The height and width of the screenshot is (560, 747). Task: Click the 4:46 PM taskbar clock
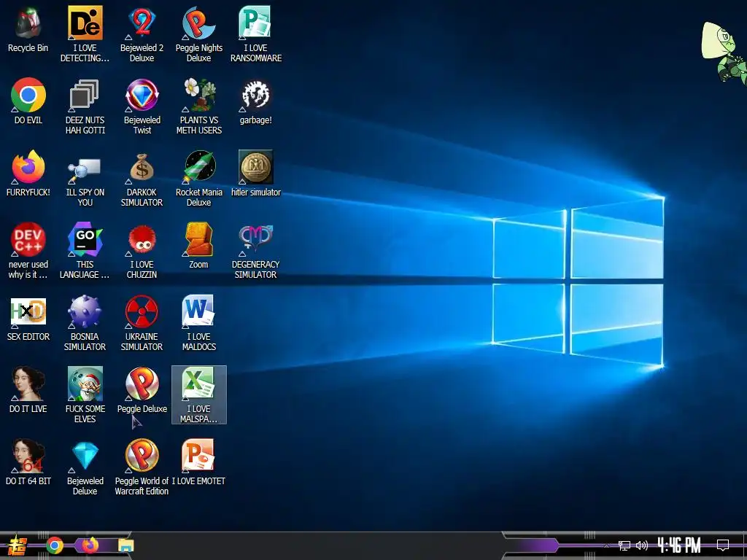point(679,545)
